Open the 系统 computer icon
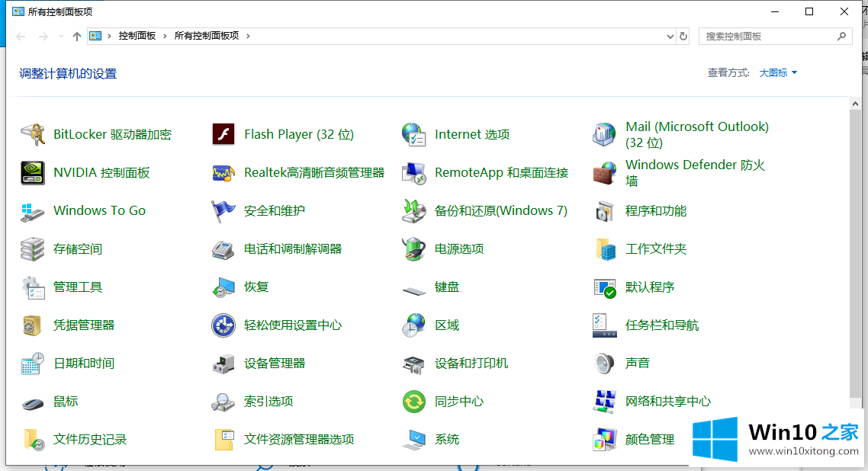Screen dimensions: 868x471 pyautogui.click(x=413, y=440)
